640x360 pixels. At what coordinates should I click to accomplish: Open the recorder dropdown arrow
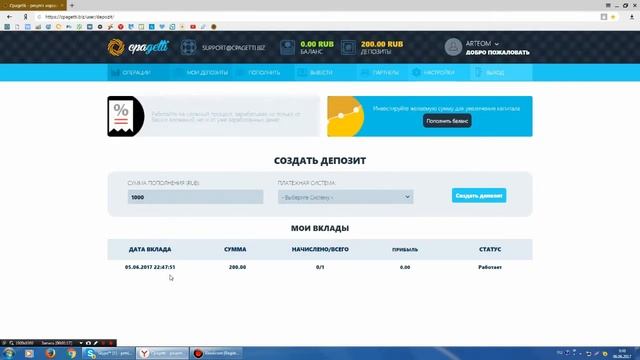click(x=81, y=343)
